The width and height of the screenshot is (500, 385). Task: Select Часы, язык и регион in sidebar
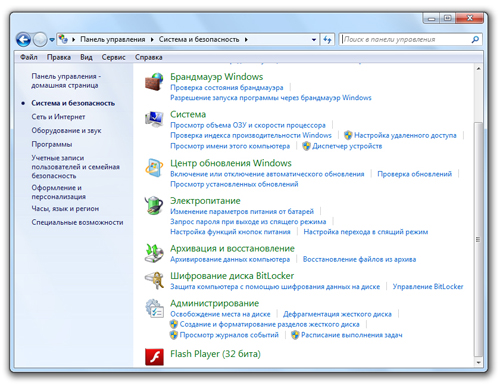coord(65,208)
